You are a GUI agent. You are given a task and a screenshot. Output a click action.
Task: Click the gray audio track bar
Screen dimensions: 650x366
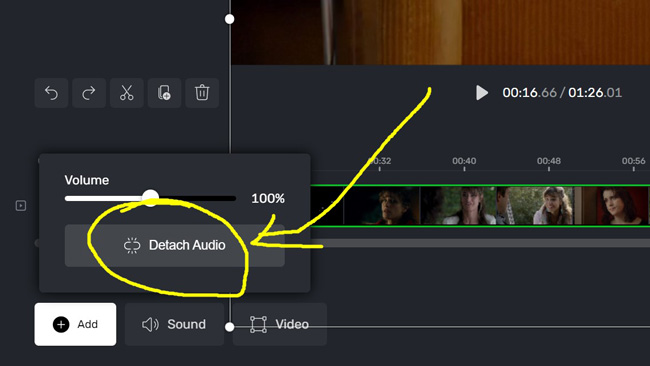pyautogui.click(x=481, y=243)
